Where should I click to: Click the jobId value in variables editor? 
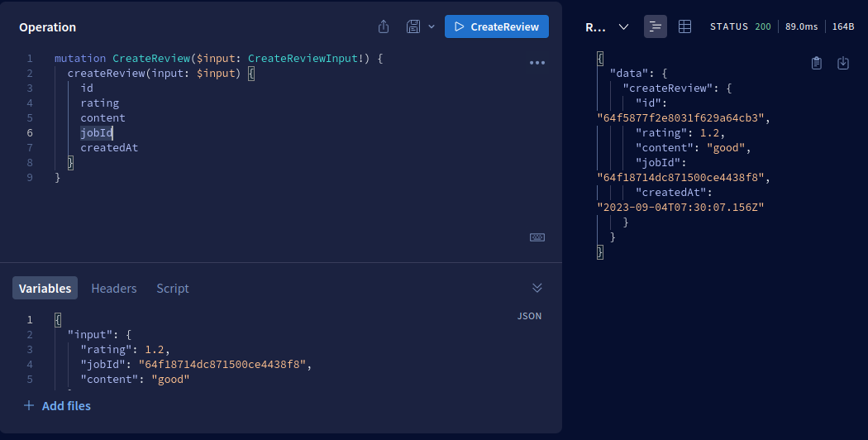coord(222,364)
